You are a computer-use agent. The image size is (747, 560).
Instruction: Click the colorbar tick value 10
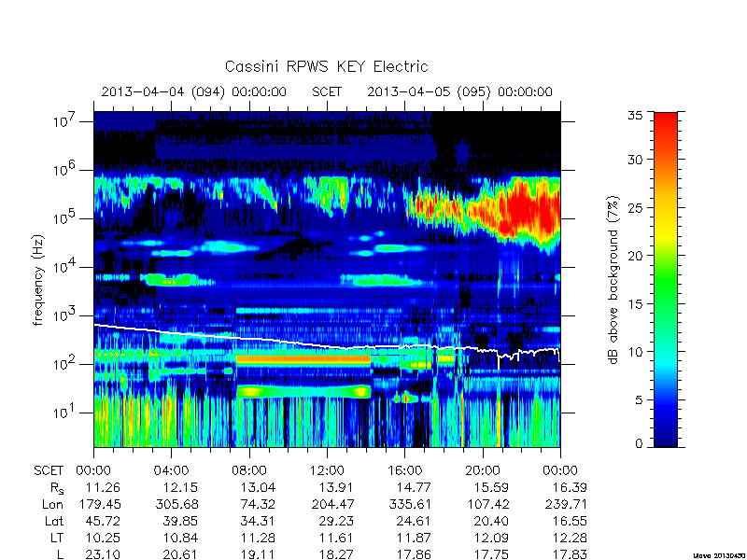(x=635, y=352)
